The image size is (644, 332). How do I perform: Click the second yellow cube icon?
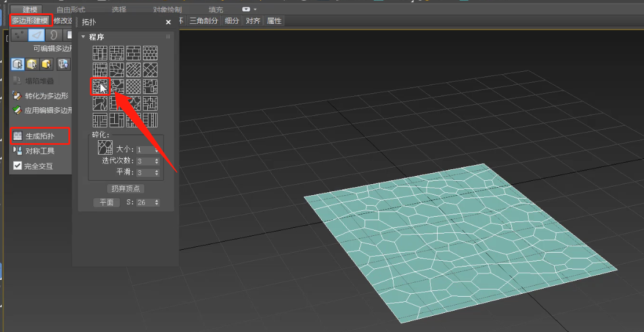pyautogui.click(x=32, y=64)
